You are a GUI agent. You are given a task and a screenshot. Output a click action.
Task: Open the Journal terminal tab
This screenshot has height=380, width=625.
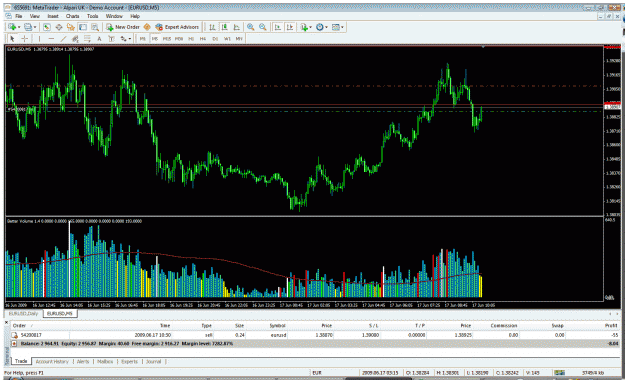153,362
